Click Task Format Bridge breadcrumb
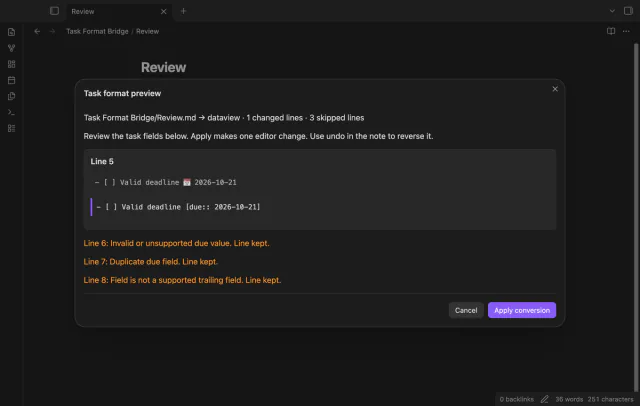Screen dimensions: 640x406 pyautogui.click(x=97, y=31)
